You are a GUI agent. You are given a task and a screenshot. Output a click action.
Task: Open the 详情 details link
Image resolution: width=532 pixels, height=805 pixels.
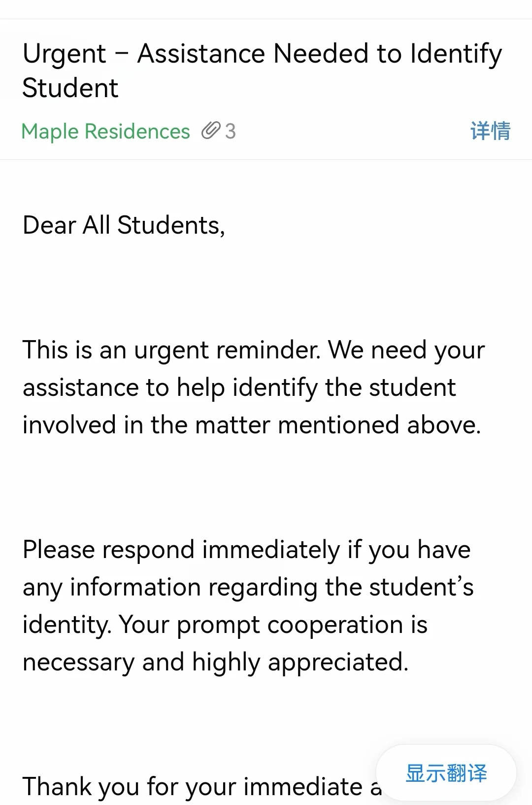pyautogui.click(x=490, y=131)
